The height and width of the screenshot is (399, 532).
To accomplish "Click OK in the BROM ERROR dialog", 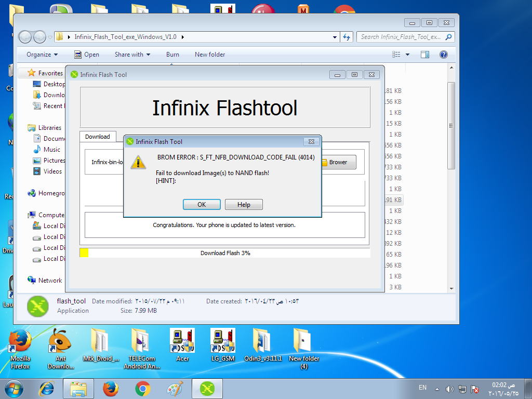I will point(202,204).
